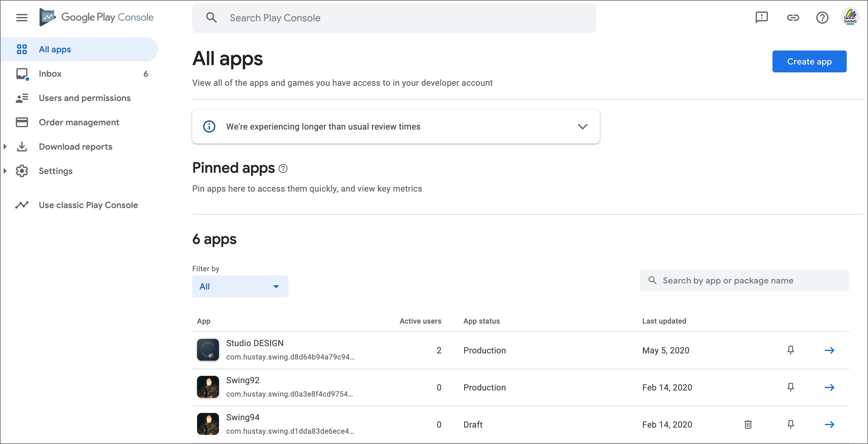
Task: Pin the Studio DESIGN app
Action: pos(791,350)
